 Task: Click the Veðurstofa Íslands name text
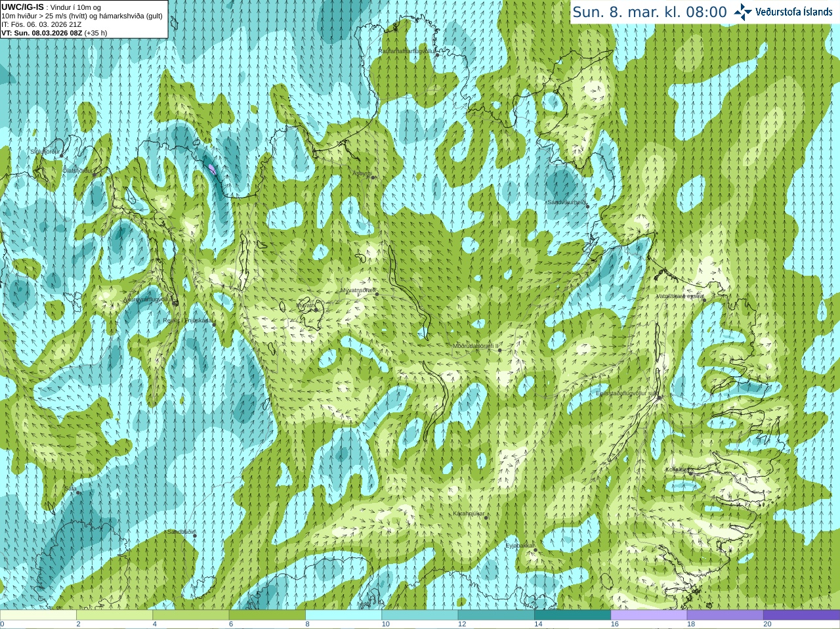point(794,11)
